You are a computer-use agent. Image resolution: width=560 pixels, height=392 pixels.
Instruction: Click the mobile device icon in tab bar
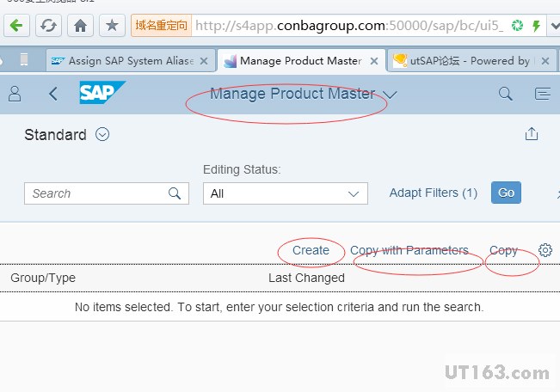(x=24, y=59)
